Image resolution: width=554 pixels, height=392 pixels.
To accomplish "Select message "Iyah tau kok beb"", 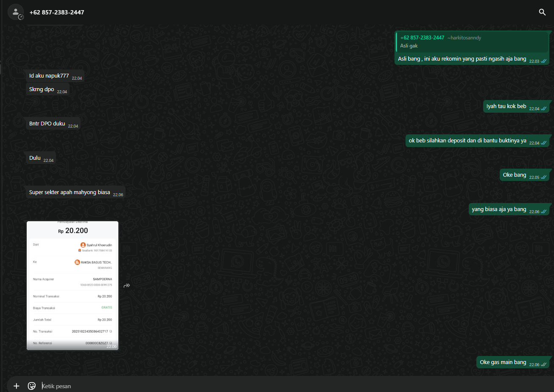I will pyautogui.click(x=517, y=106).
